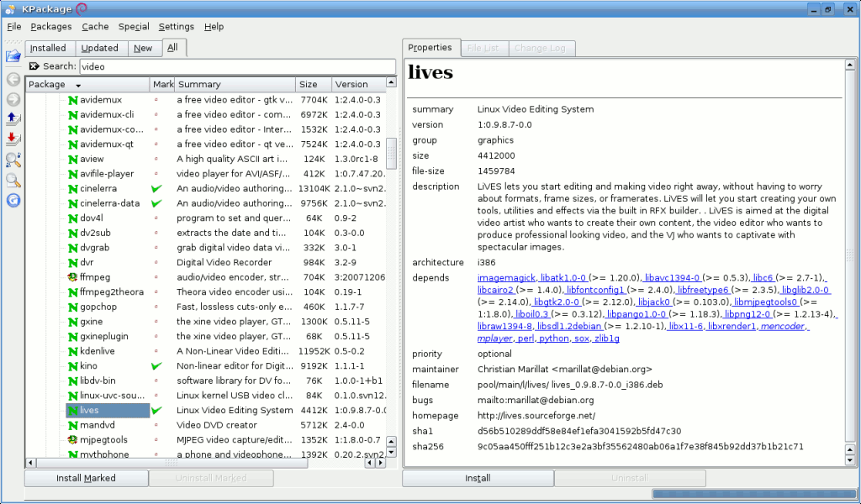Image resolution: width=861 pixels, height=504 pixels.
Task: Sort the list by the Mark column
Action: pos(162,85)
